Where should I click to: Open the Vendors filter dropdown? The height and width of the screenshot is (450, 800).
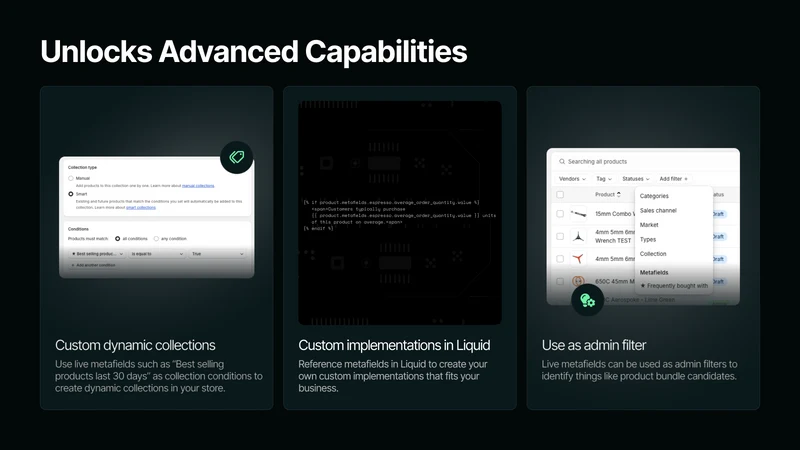[x=572, y=179]
